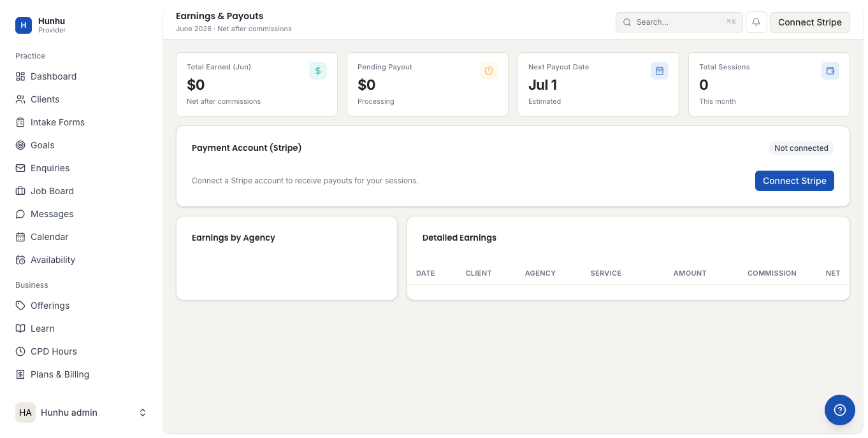Open notifications via the bell icon
The height and width of the screenshot is (438, 868).
click(x=756, y=22)
